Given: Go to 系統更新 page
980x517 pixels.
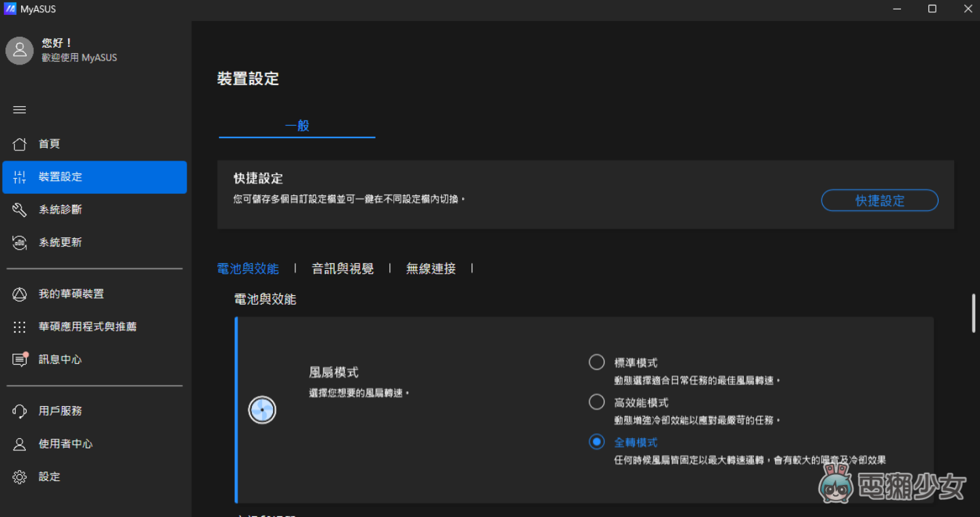Looking at the screenshot, I should [95, 242].
